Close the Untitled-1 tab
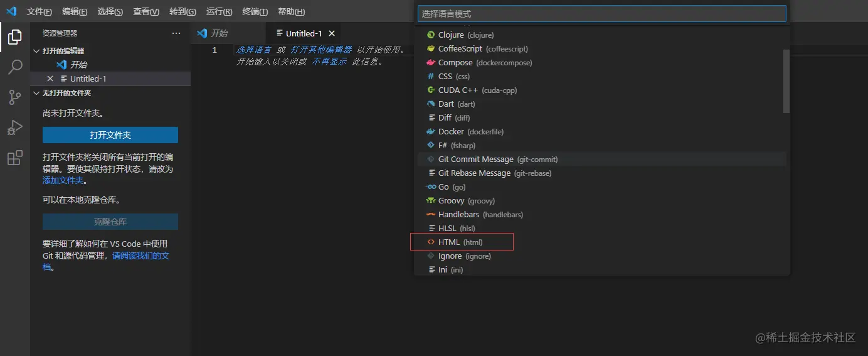Screen dimensions: 868x356 [x=332, y=33]
